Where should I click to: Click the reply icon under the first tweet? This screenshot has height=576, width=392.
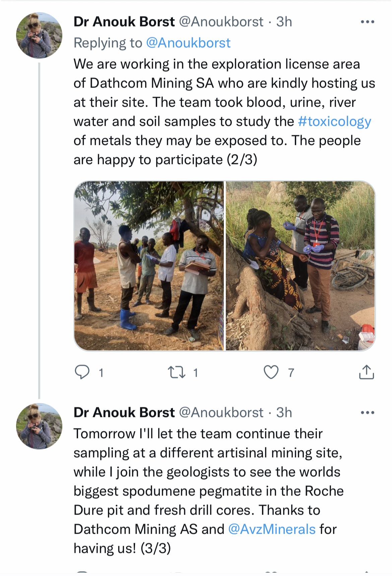coord(82,372)
